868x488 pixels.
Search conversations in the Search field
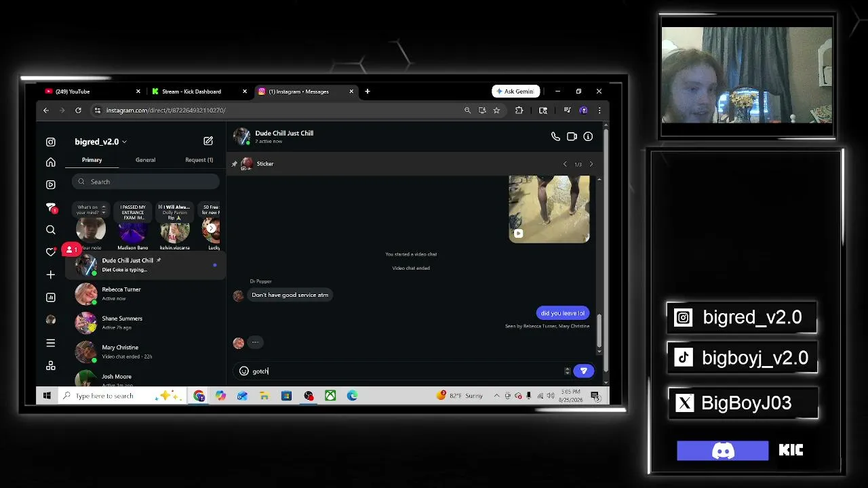point(146,182)
